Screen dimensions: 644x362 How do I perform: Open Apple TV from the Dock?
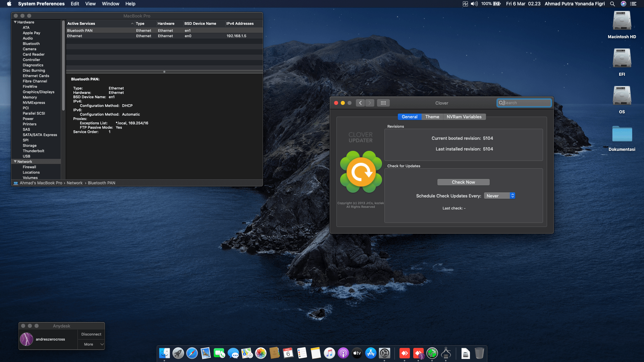[x=357, y=353]
